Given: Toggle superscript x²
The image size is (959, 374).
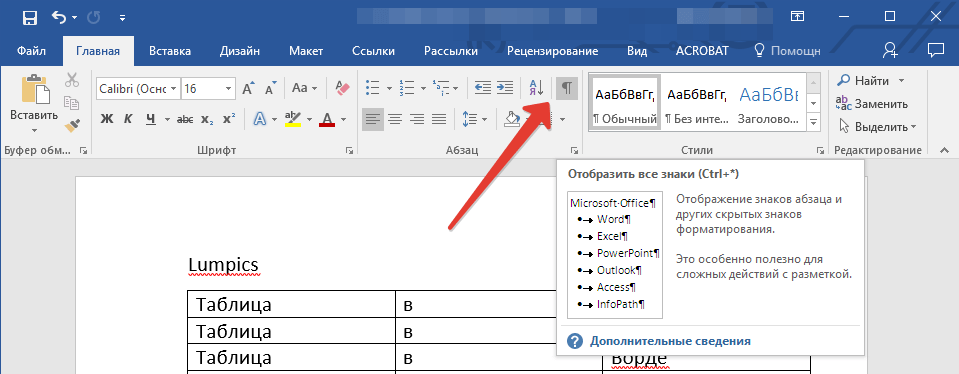Looking at the screenshot, I should pos(229,119).
